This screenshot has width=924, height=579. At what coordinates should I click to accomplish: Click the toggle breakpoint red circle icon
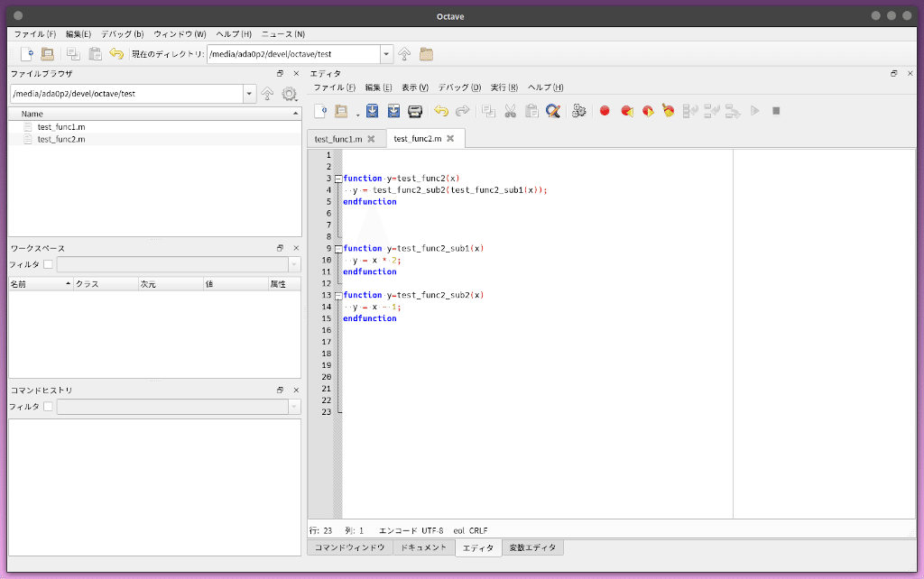click(605, 111)
